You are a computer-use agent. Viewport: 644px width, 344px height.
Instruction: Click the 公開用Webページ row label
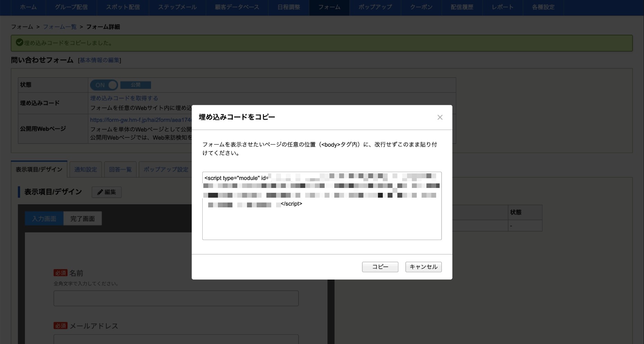click(x=43, y=129)
